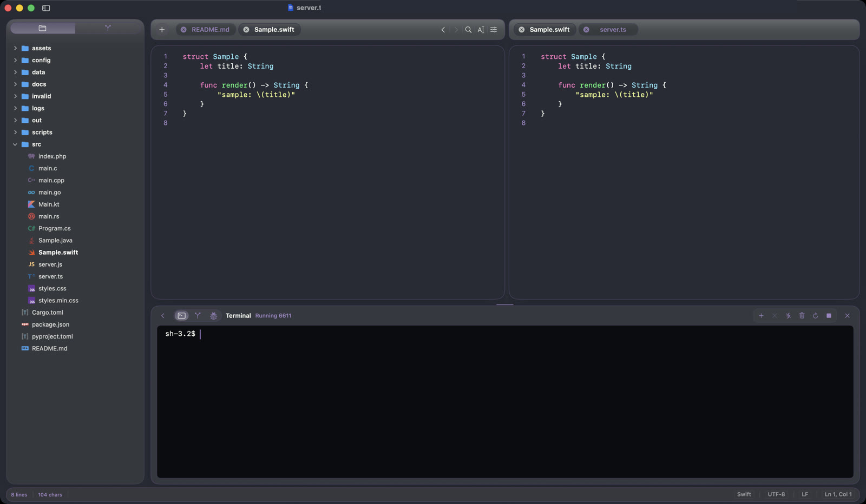Add new terminal with plus icon

click(x=761, y=316)
